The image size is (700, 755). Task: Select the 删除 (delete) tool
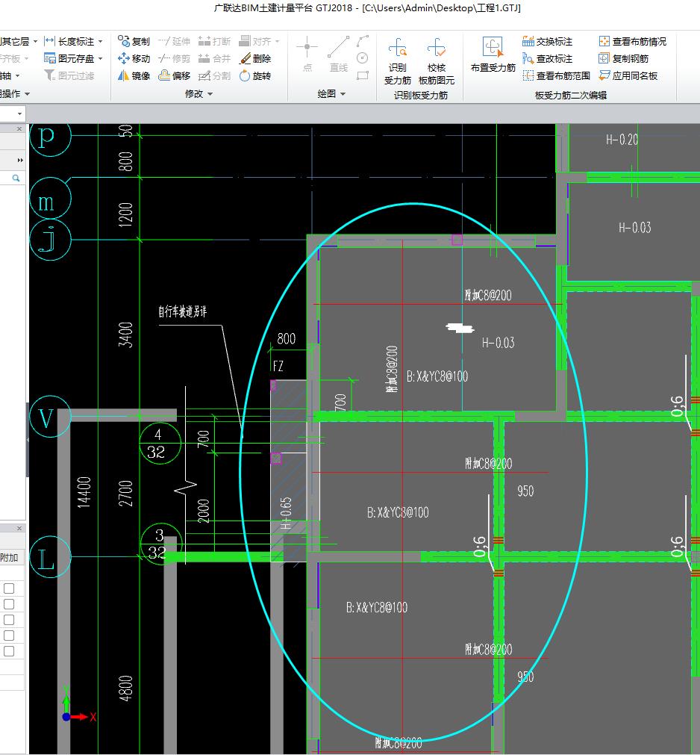click(x=255, y=59)
